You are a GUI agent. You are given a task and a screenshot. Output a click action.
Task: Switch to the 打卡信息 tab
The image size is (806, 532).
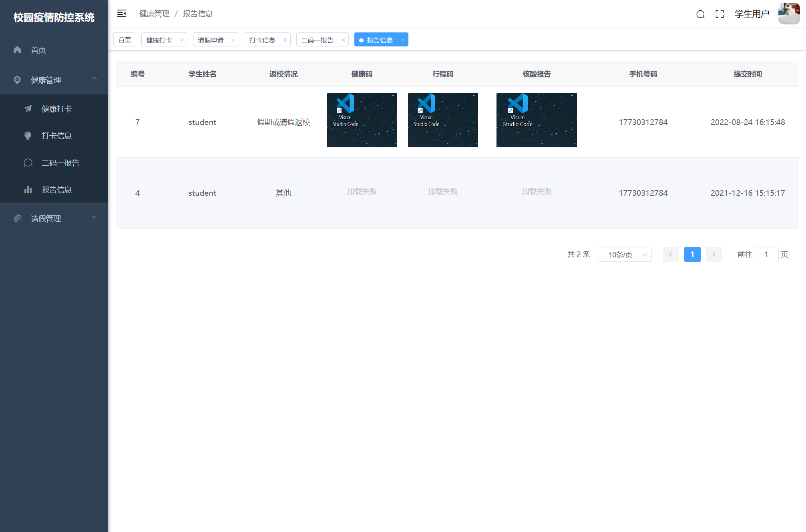pyautogui.click(x=262, y=40)
